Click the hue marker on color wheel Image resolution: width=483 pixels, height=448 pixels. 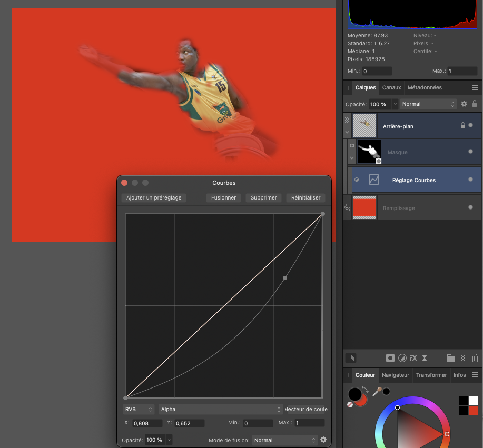coord(447,434)
